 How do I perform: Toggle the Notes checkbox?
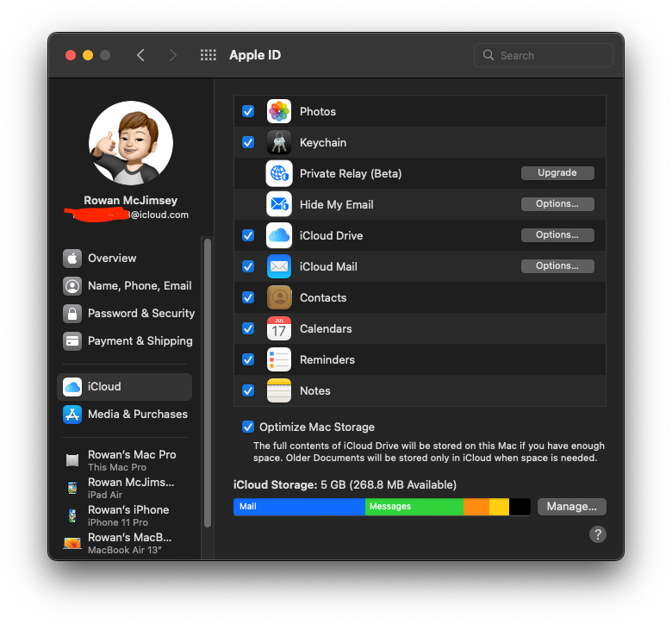[248, 390]
